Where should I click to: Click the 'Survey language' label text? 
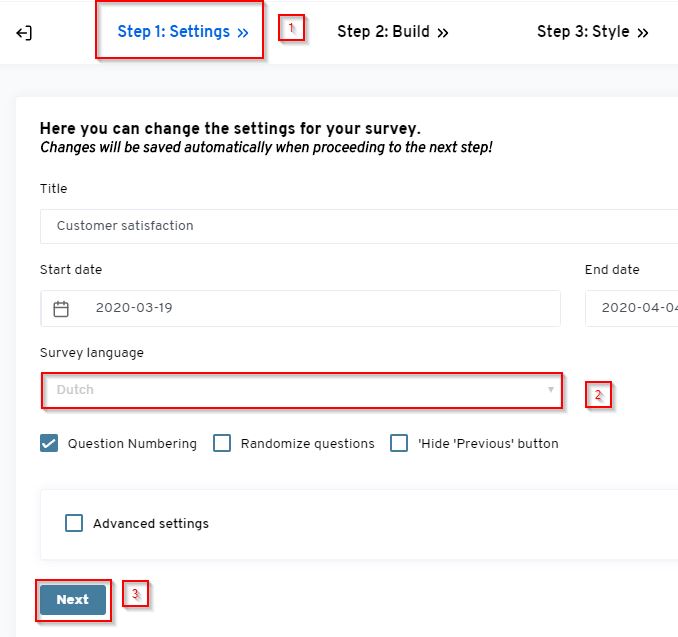tap(92, 353)
